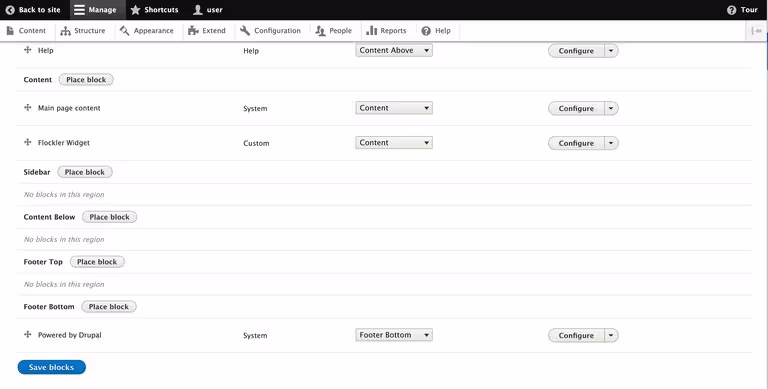Open the Shortcuts toolbar tab

tap(155, 10)
